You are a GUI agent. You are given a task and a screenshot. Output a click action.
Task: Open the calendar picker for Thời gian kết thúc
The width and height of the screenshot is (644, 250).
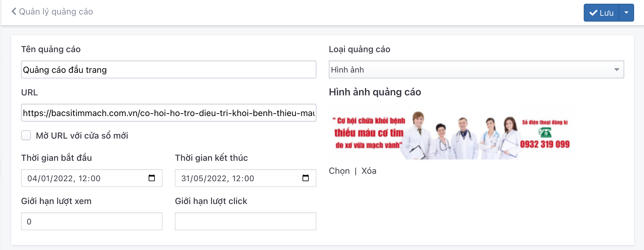pos(305,178)
